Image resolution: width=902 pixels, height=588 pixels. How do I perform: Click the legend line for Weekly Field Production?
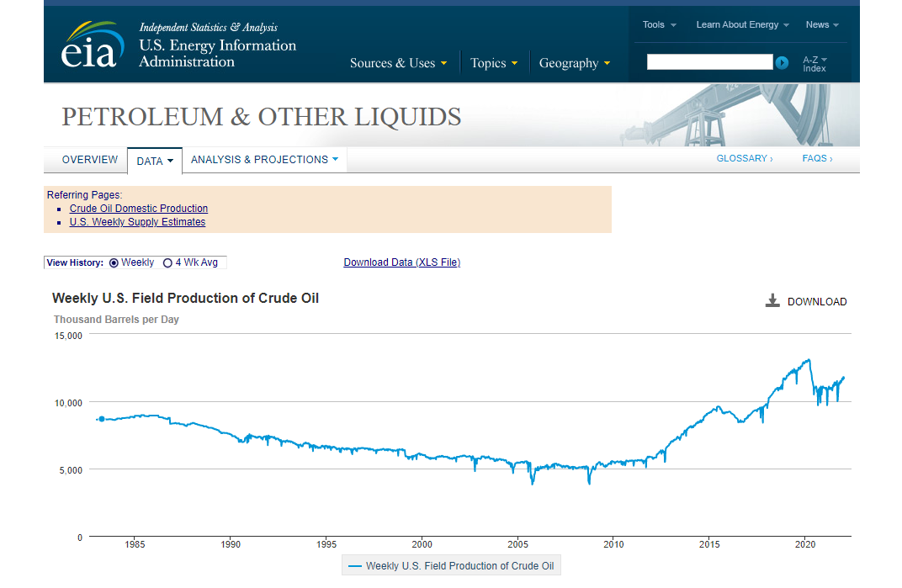pos(355,566)
